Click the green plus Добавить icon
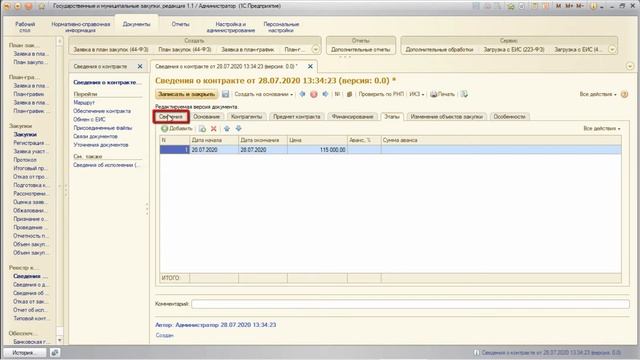Viewport: 640px width, 360px height. tap(164, 129)
